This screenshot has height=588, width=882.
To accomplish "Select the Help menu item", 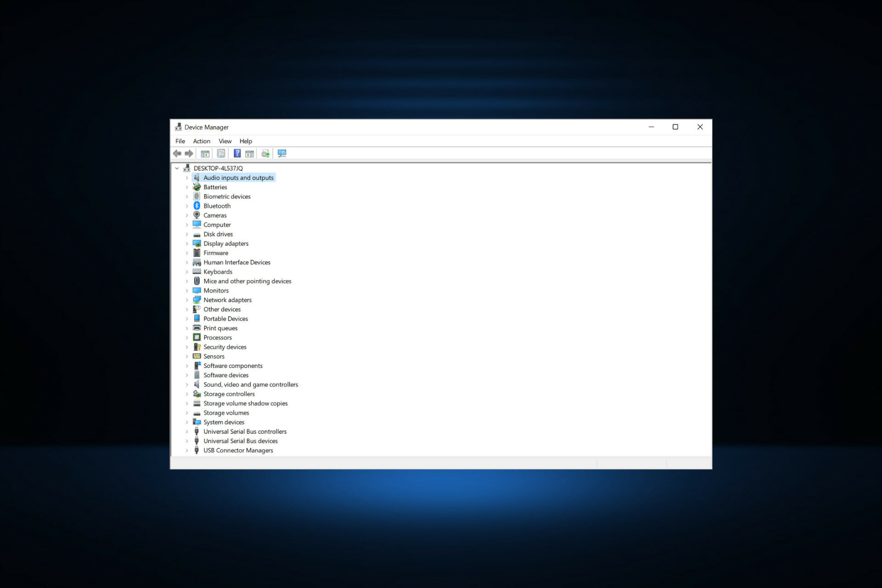I will coord(245,141).
